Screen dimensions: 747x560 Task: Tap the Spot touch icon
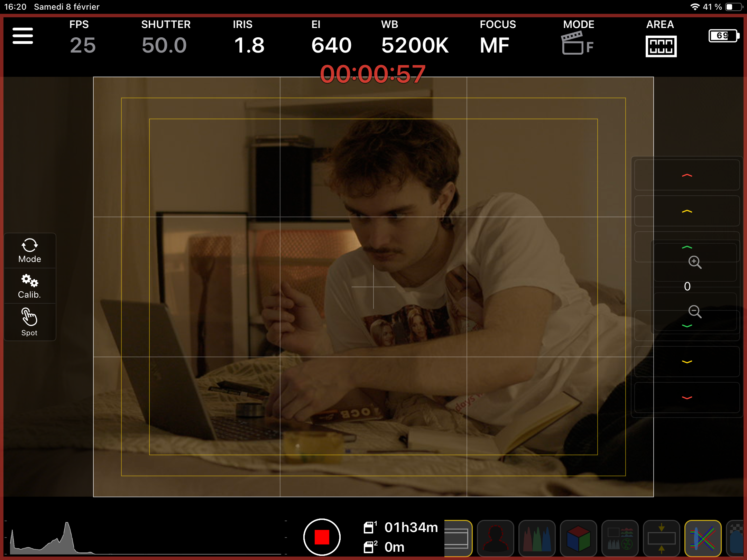(30, 322)
